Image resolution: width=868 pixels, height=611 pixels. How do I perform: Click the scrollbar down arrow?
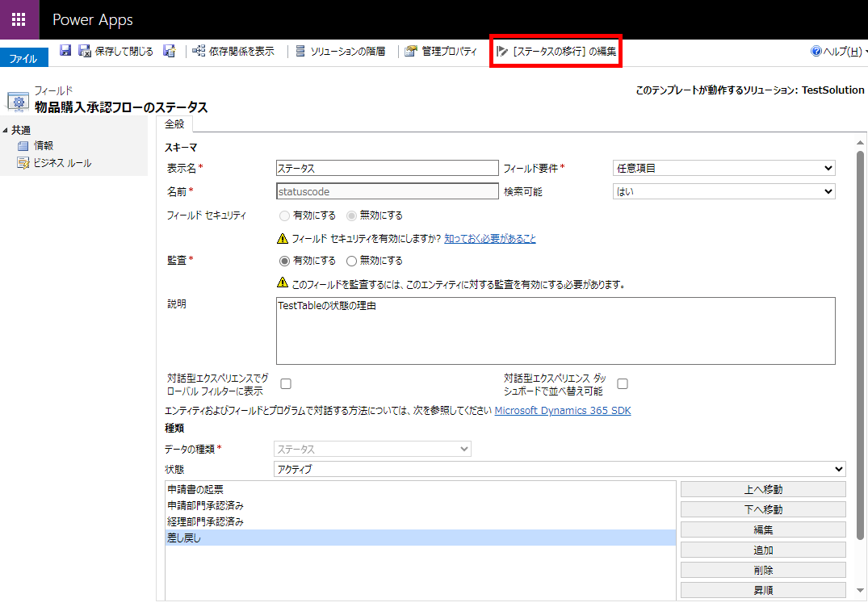coord(860,591)
